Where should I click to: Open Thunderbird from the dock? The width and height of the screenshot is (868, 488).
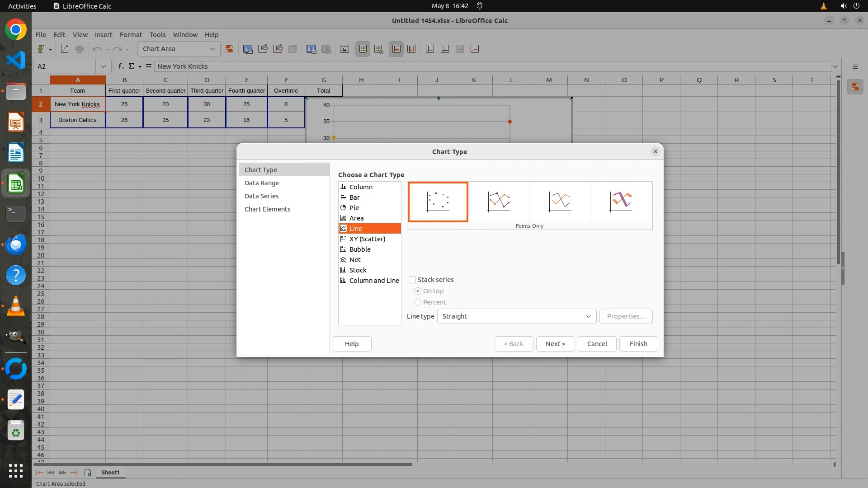click(16, 244)
